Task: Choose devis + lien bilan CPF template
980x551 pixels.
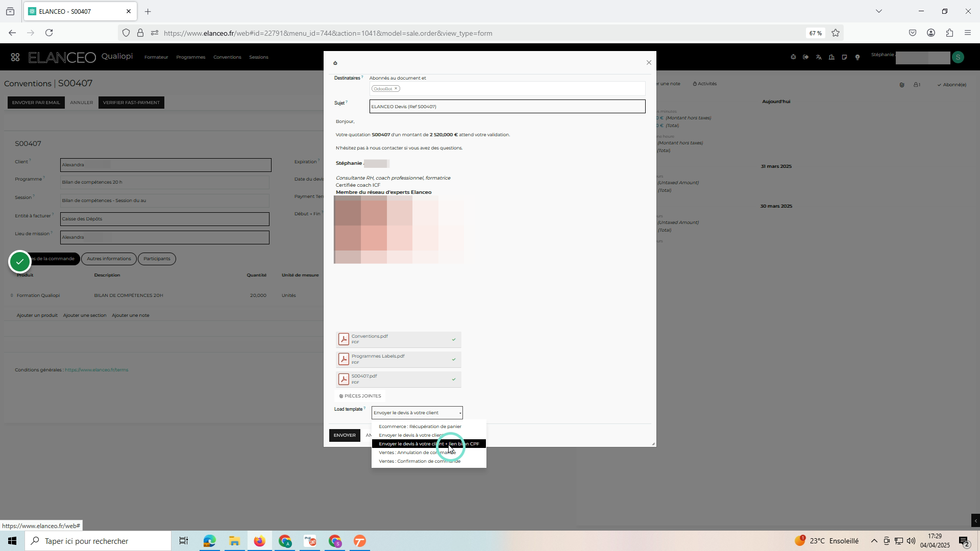Action: (429, 444)
